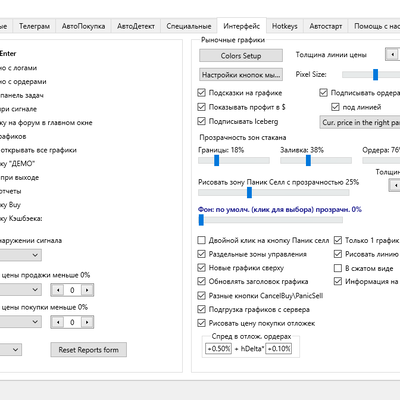This screenshot has width=400, height=400.
Task: Toggle Рисовать цену покупки отложек checkbox
Action: (201, 323)
